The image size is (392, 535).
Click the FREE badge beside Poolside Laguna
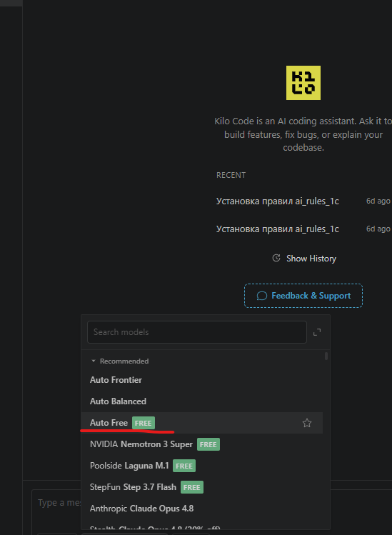184,466
